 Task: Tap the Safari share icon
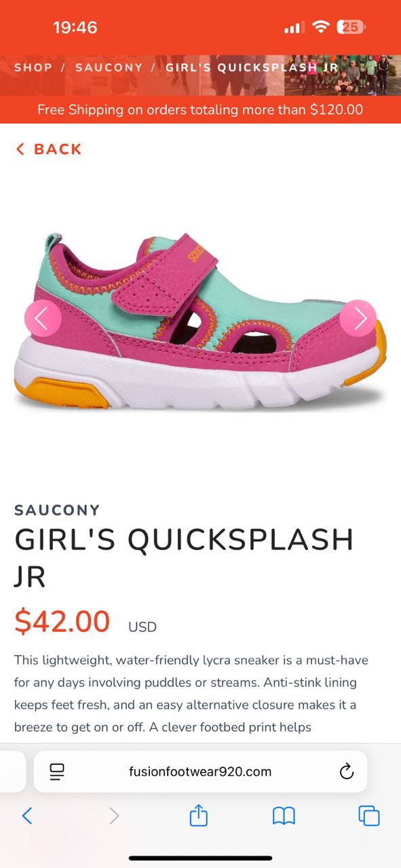pyautogui.click(x=198, y=815)
